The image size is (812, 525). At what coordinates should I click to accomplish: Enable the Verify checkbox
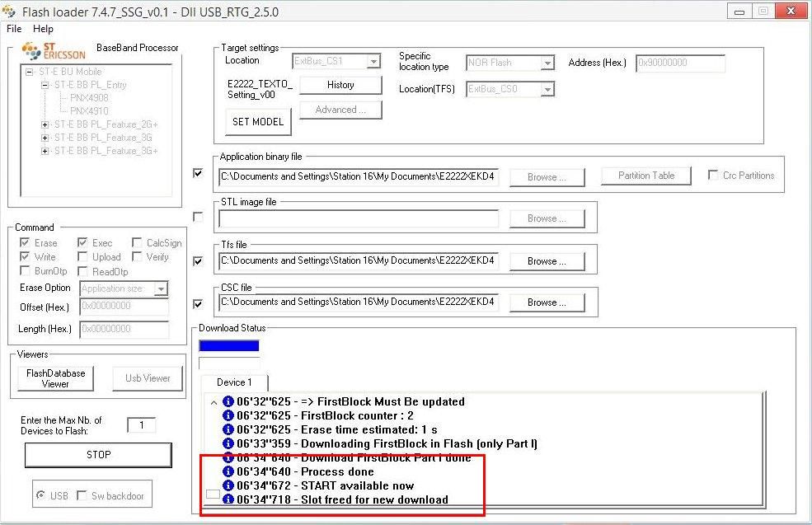point(137,256)
